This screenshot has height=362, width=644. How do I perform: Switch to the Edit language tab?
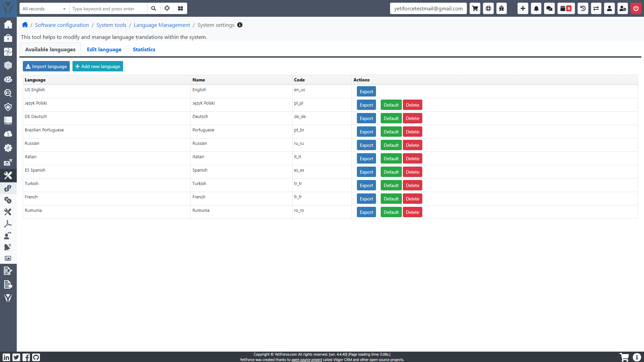click(104, 50)
